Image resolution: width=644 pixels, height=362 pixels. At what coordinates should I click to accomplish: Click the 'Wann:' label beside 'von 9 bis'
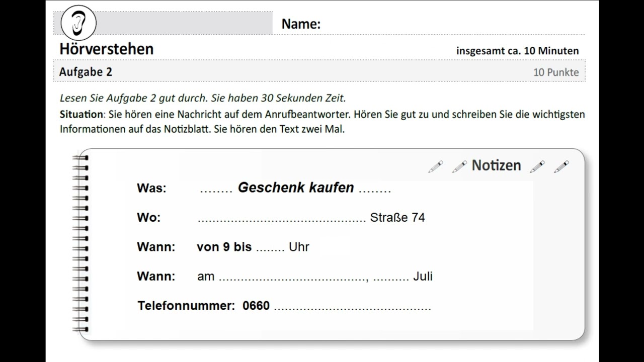[x=156, y=247]
